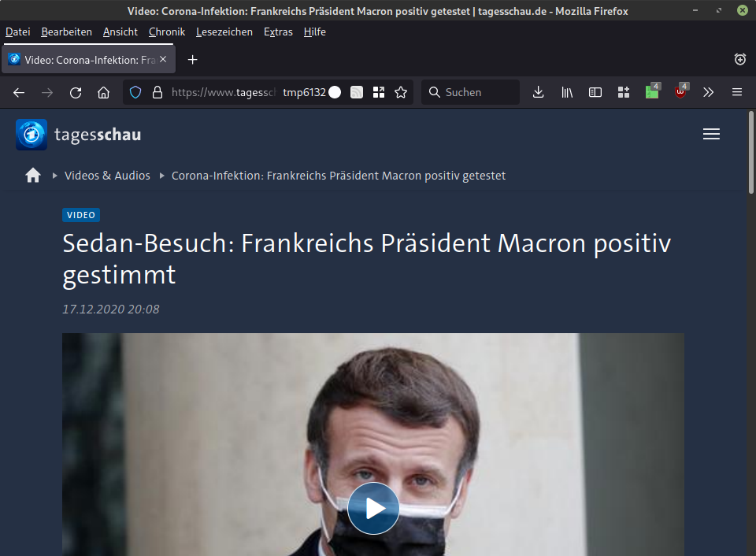
Task: Go to Firefox home page icon
Action: (104, 93)
